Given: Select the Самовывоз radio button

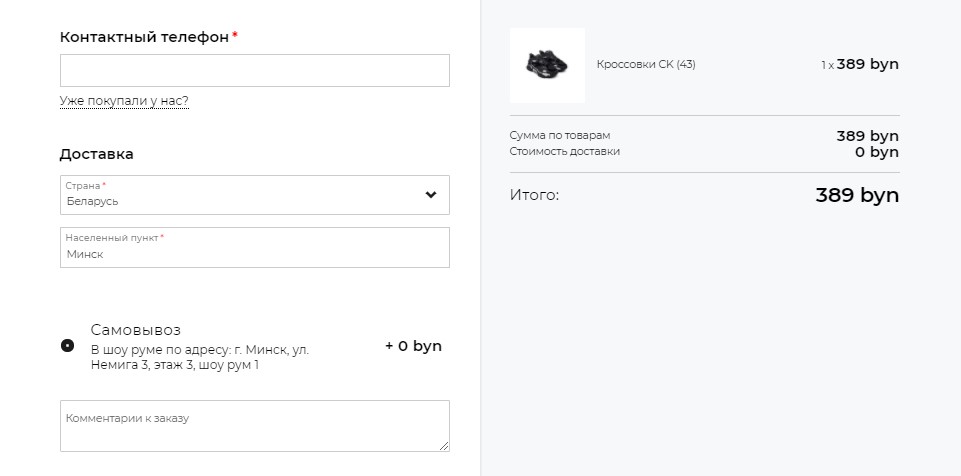Looking at the screenshot, I should click(67, 346).
